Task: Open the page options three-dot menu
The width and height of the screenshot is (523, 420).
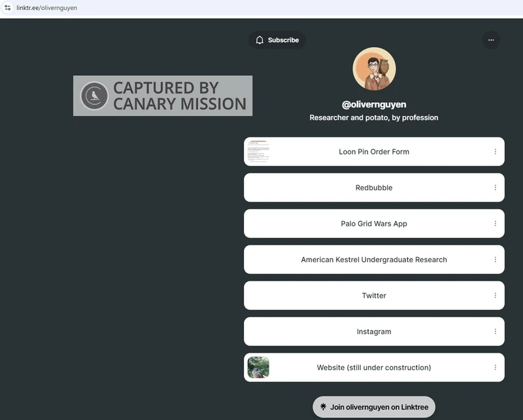Action: (x=491, y=40)
